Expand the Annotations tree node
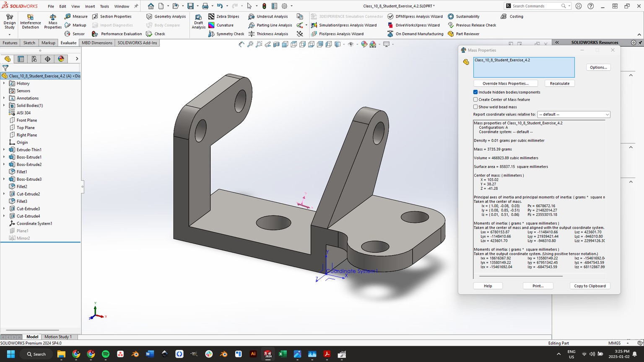Screen dimensions: 644x362 pyautogui.click(x=4, y=98)
